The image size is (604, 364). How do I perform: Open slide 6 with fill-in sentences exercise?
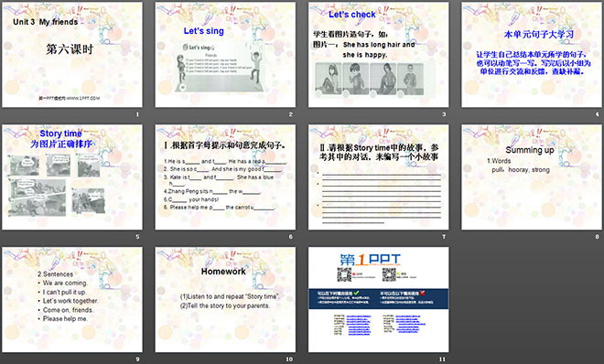pyautogui.click(x=225, y=177)
